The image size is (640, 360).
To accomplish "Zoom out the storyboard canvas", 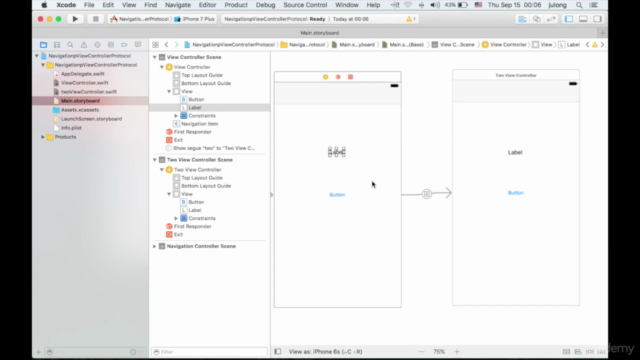I will click(x=422, y=351).
